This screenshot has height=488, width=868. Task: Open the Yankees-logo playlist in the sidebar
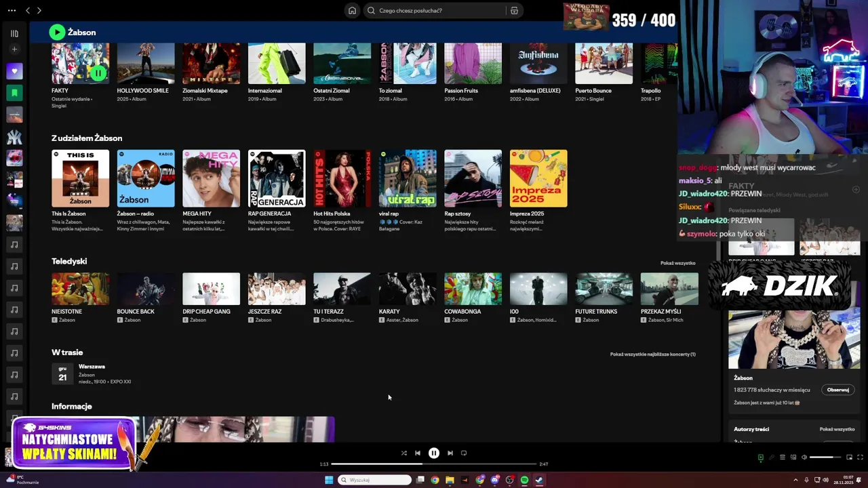click(14, 136)
